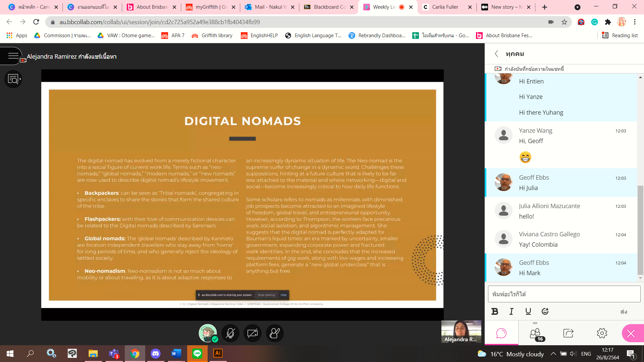Open Discord from the Windows taskbar

click(x=156, y=353)
